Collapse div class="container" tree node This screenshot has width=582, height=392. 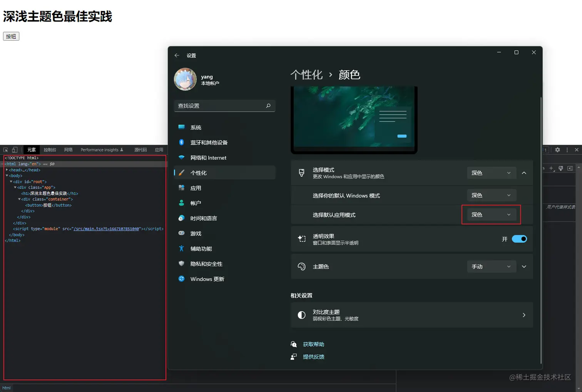[19, 199]
